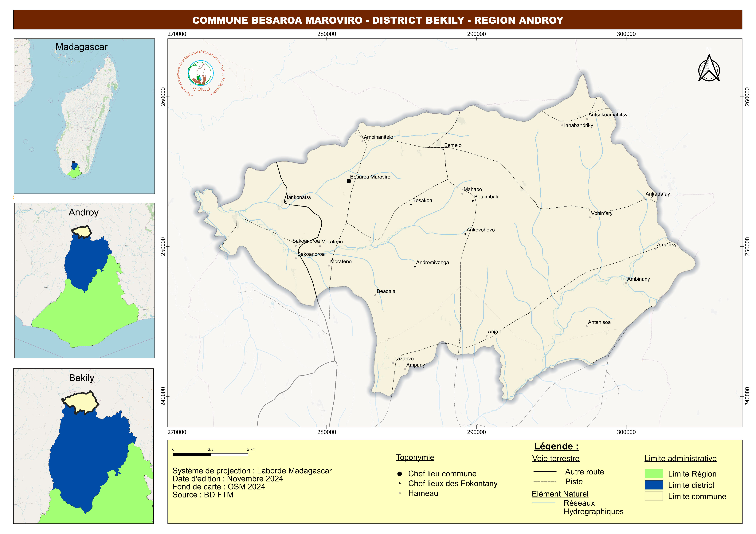Click the Madagascar inset map
The height and width of the screenshot is (534, 756).
coord(84,116)
